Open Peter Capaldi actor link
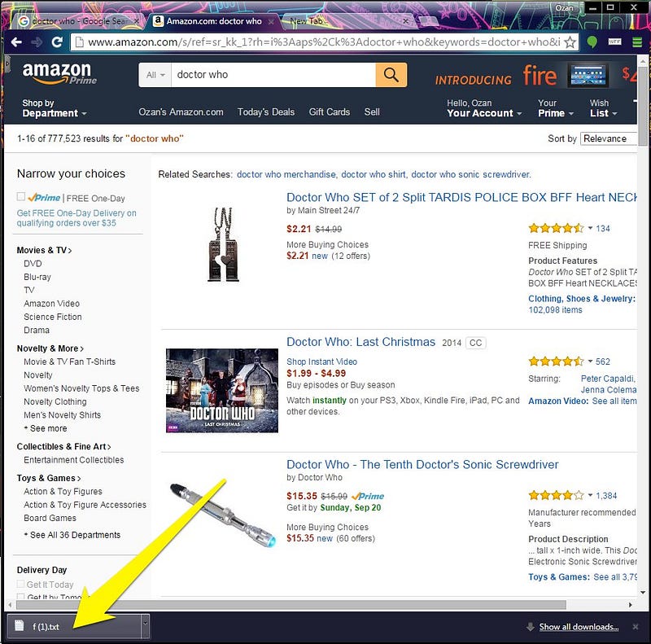 pyautogui.click(x=608, y=379)
